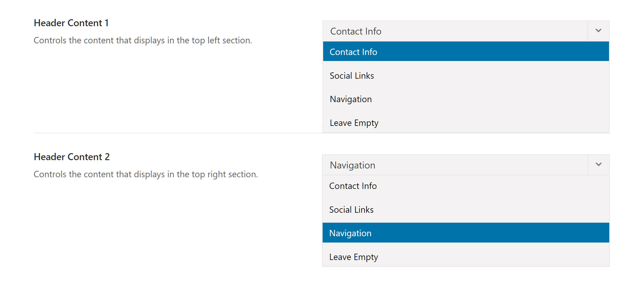Click the Navigation value shown in second select field

click(x=353, y=165)
